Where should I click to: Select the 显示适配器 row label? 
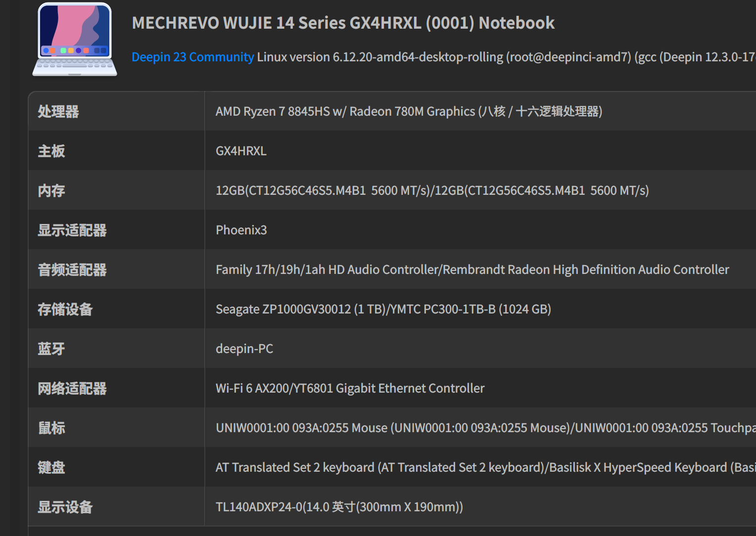[72, 230]
